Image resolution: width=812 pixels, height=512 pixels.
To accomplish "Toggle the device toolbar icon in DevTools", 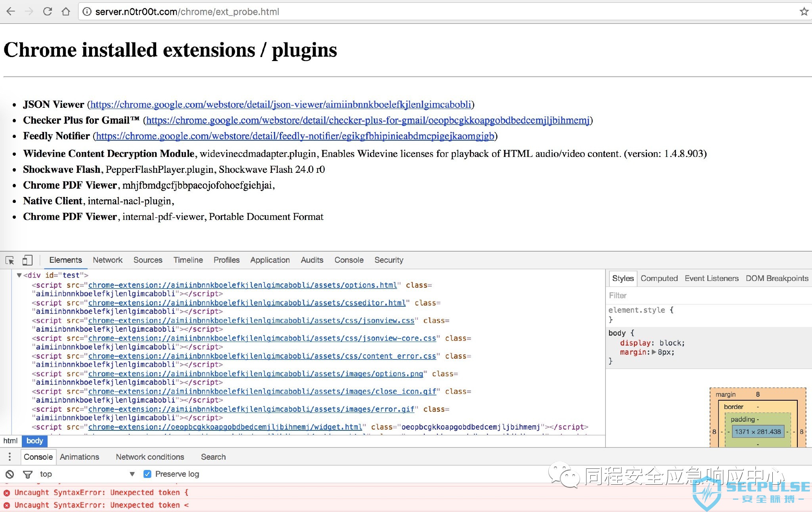I will click(27, 260).
